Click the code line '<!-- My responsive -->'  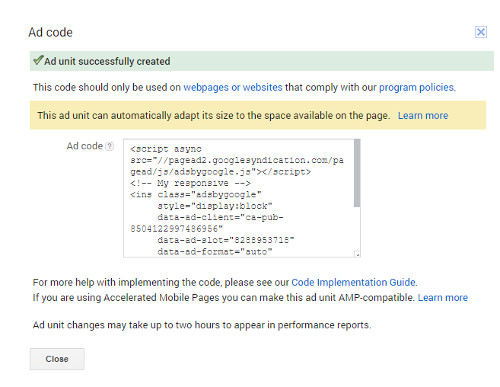190,183
